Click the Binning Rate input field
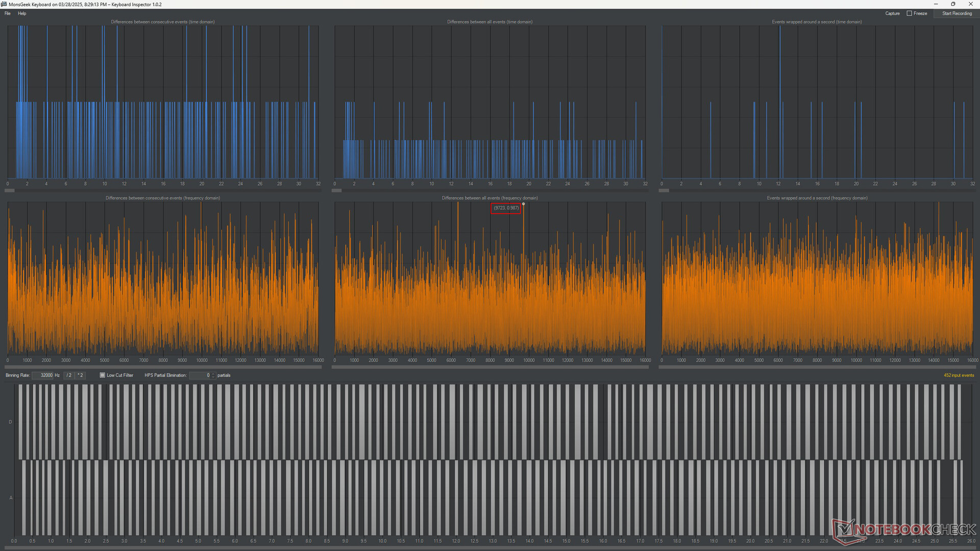Viewport: 980px width, 551px height. [43, 375]
